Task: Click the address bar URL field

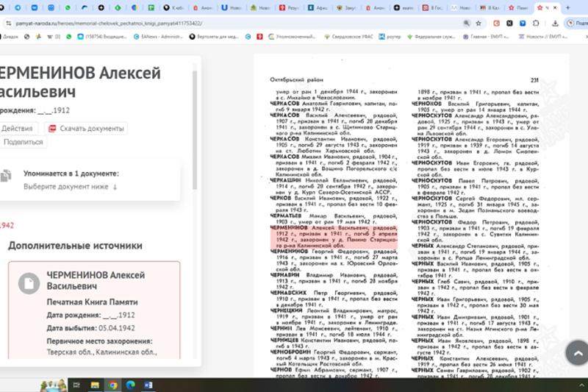Action: tap(220, 23)
